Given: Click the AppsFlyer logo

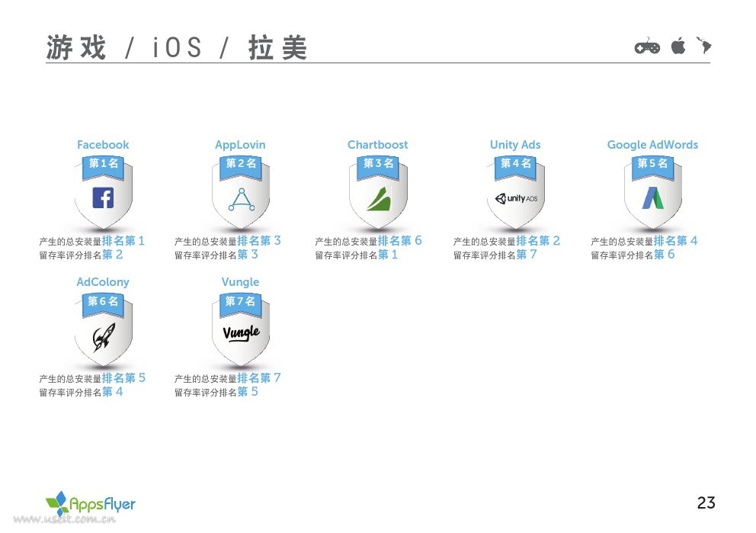Looking at the screenshot, I should pos(90,503).
